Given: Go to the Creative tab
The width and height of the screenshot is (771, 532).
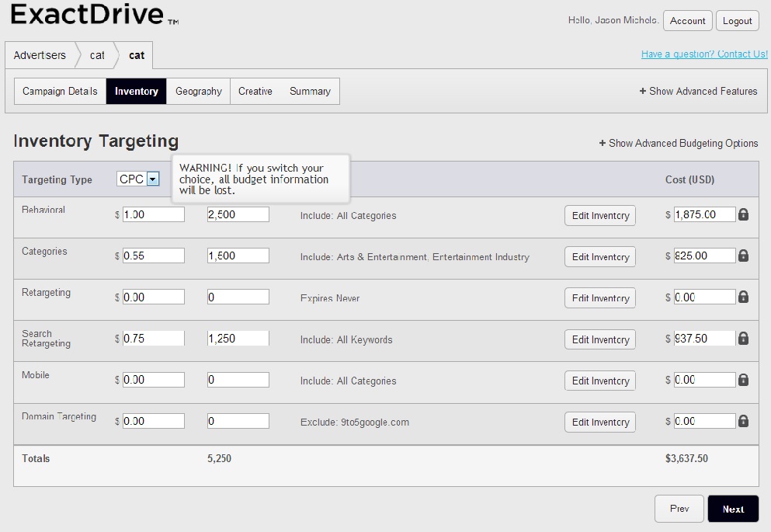Looking at the screenshot, I should (255, 91).
